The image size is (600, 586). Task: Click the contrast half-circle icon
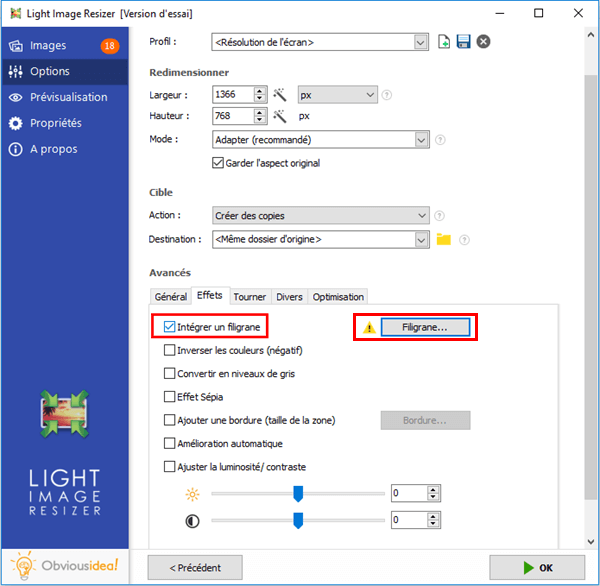click(192, 521)
